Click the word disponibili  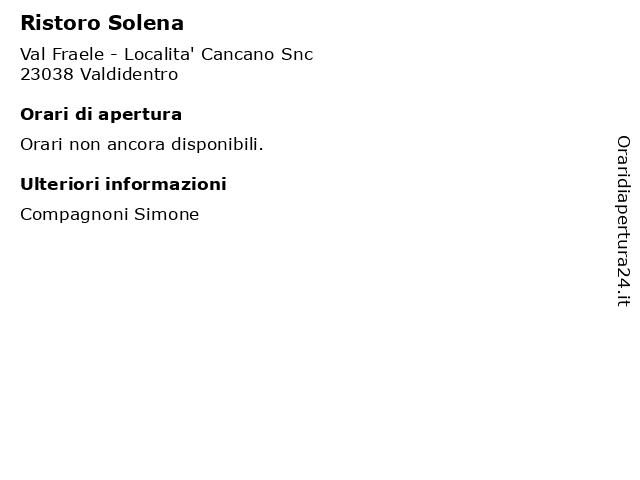coord(217,144)
